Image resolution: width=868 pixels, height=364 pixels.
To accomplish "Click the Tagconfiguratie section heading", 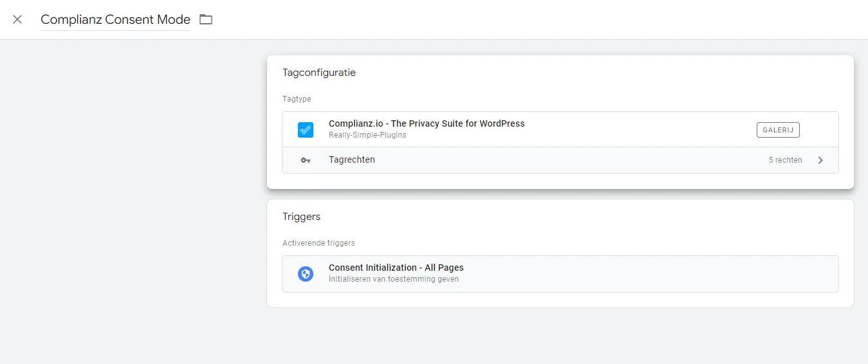I will point(319,73).
